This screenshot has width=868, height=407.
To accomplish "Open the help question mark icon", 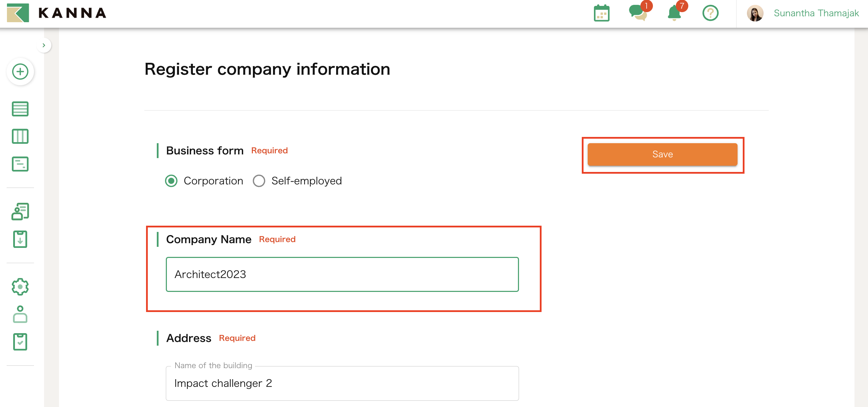I will click(x=710, y=13).
